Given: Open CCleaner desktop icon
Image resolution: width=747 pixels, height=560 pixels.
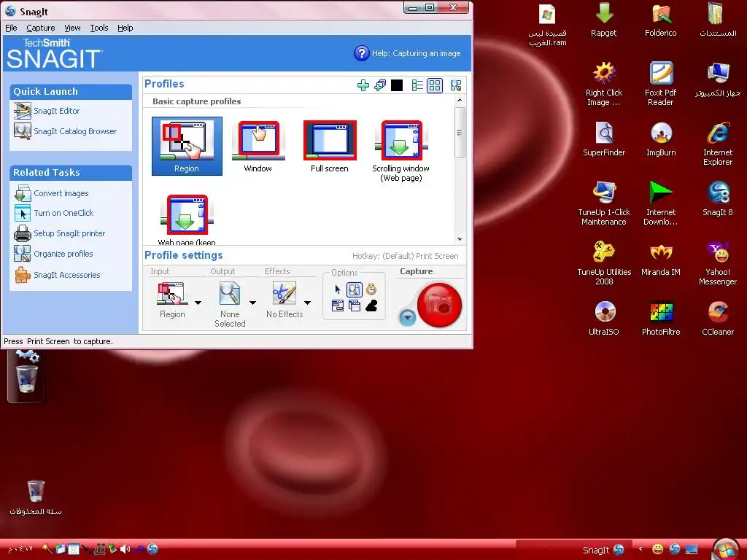Looking at the screenshot, I should coord(718,319).
